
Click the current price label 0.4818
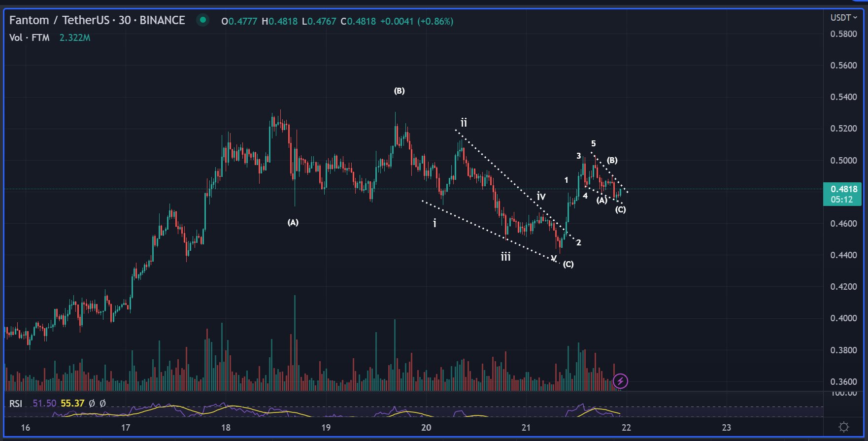pyautogui.click(x=843, y=189)
